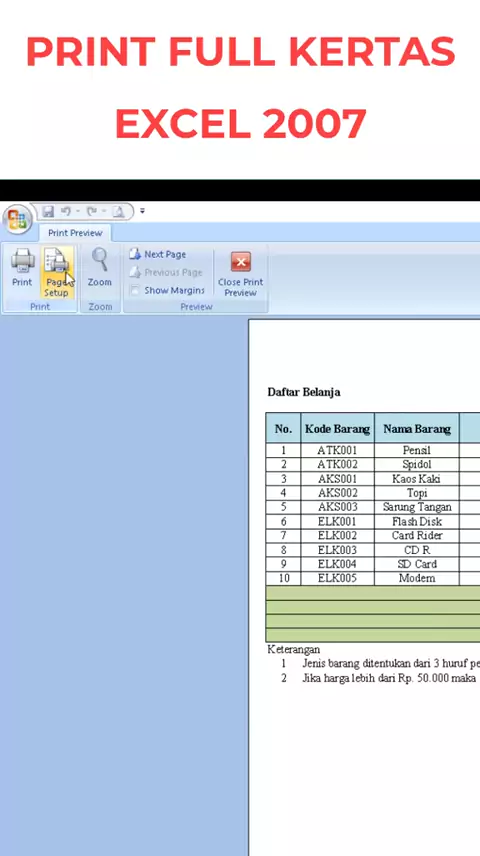Screen dimensions: 480x856
Task: Redo with the quick access arrow
Action: (91, 211)
